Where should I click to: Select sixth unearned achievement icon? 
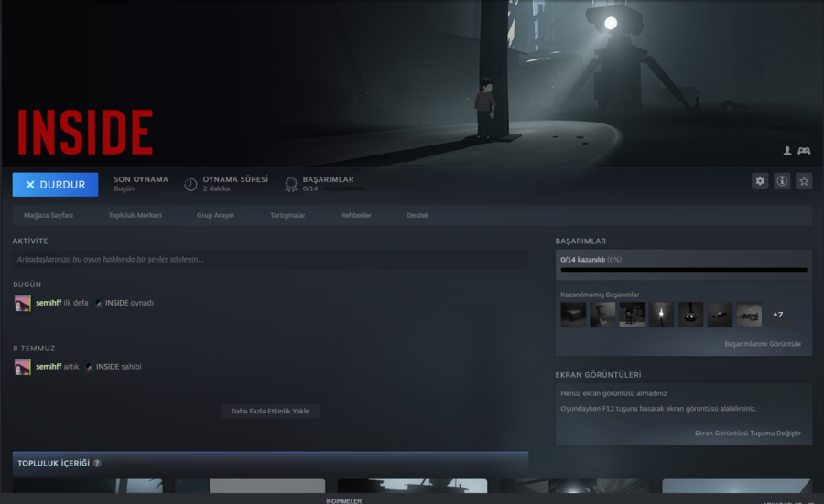point(720,315)
